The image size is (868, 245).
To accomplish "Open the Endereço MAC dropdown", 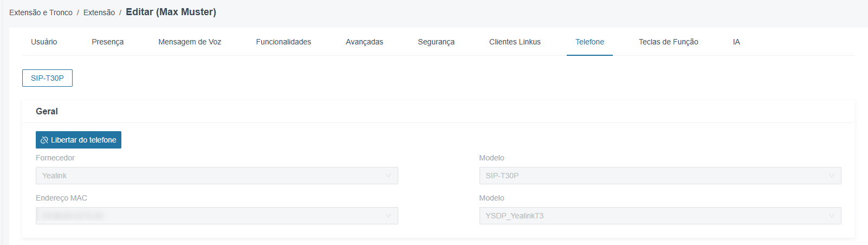I will click(x=217, y=216).
